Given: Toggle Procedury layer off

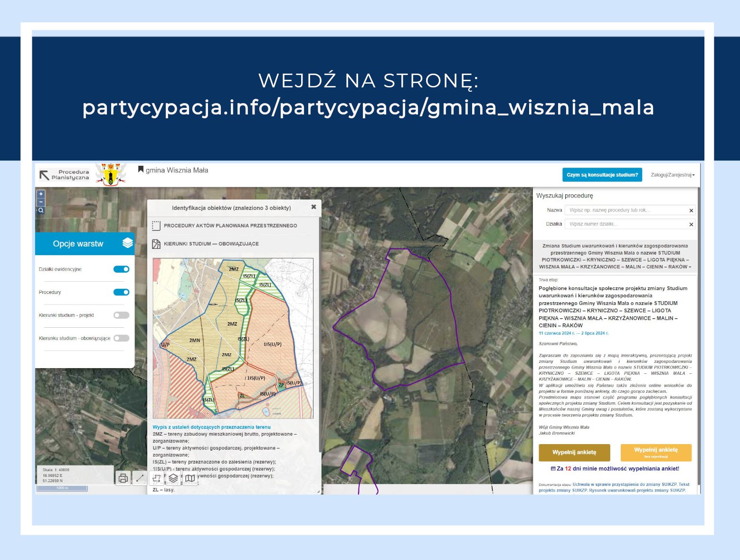Looking at the screenshot, I should click(x=122, y=292).
